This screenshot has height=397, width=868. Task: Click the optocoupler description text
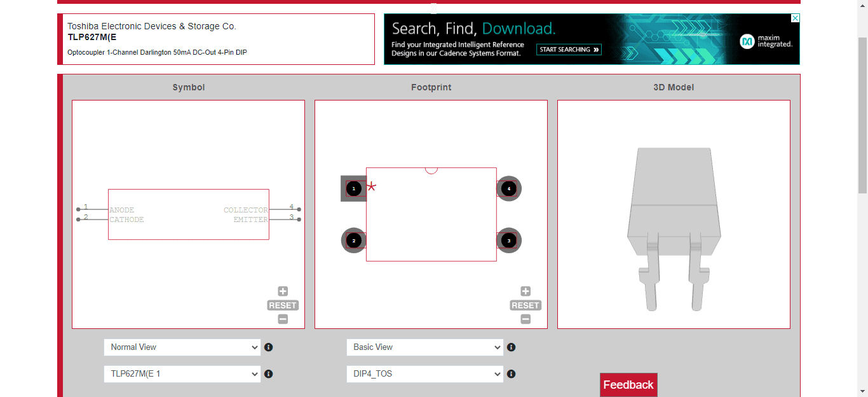[157, 52]
